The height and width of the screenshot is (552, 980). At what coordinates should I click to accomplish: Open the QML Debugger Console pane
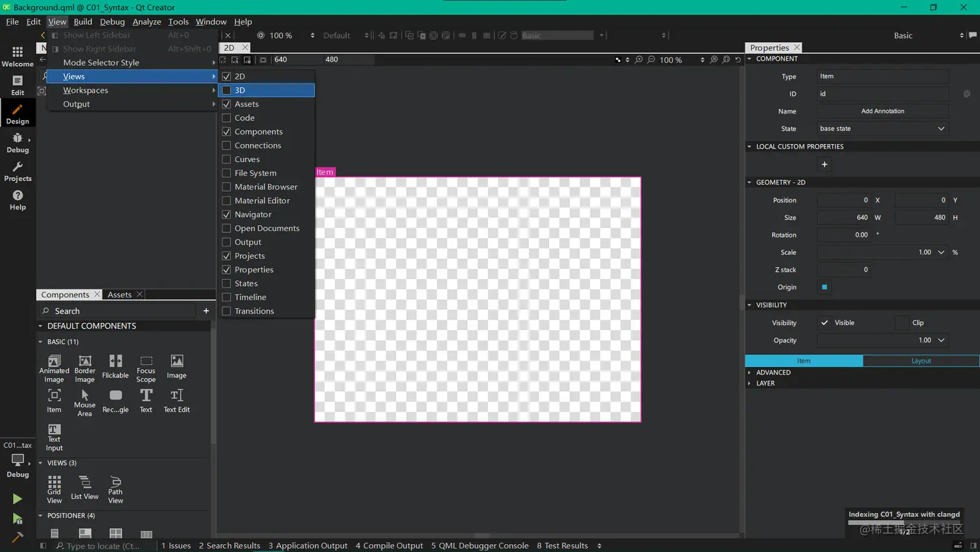click(480, 546)
